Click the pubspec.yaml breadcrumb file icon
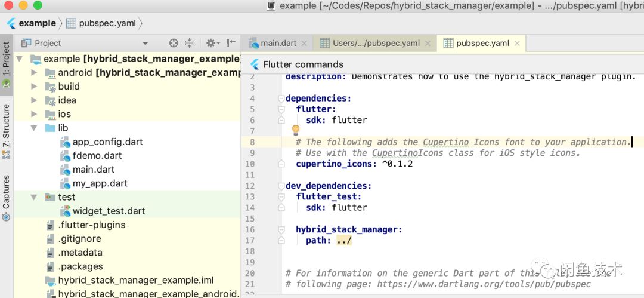The width and height of the screenshot is (644, 298). coord(71,23)
